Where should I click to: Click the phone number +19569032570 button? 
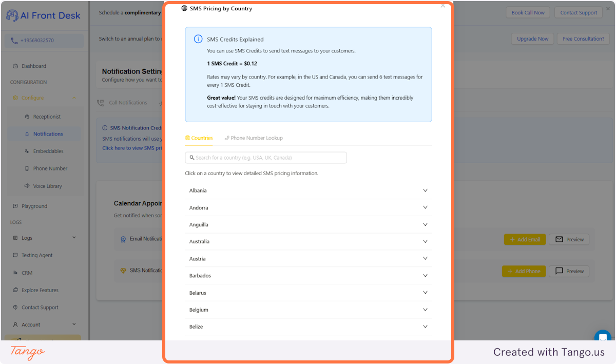point(44,41)
